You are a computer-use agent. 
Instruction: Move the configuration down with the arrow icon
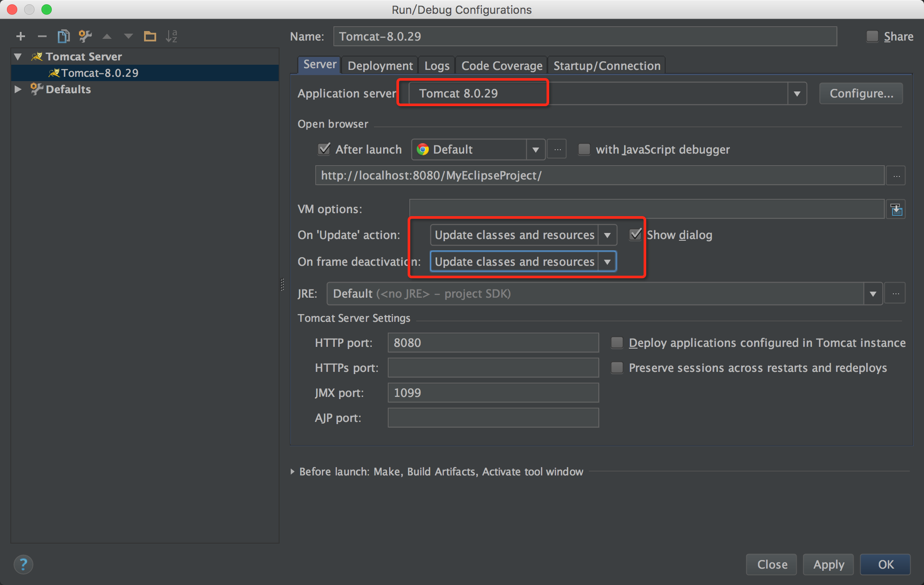pyautogui.click(x=128, y=36)
